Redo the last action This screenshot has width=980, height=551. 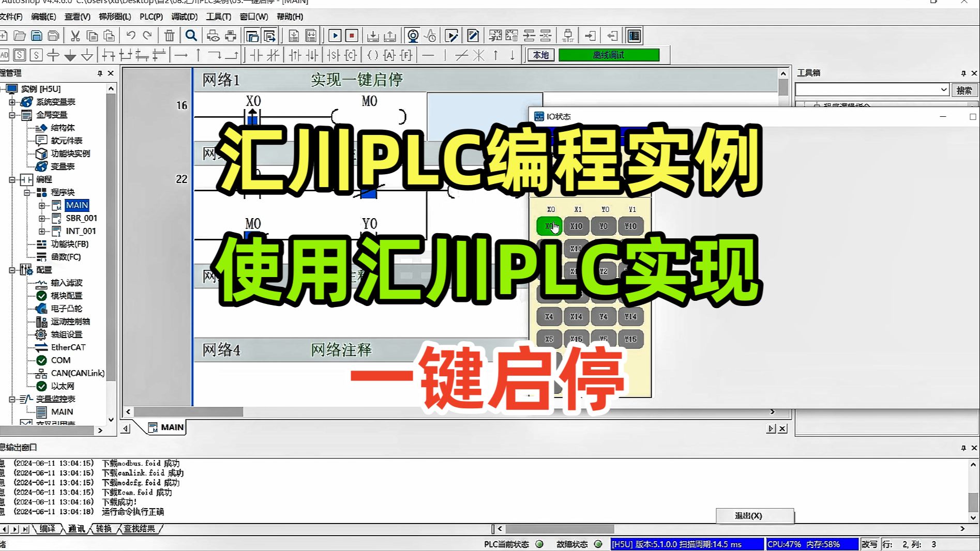click(148, 36)
